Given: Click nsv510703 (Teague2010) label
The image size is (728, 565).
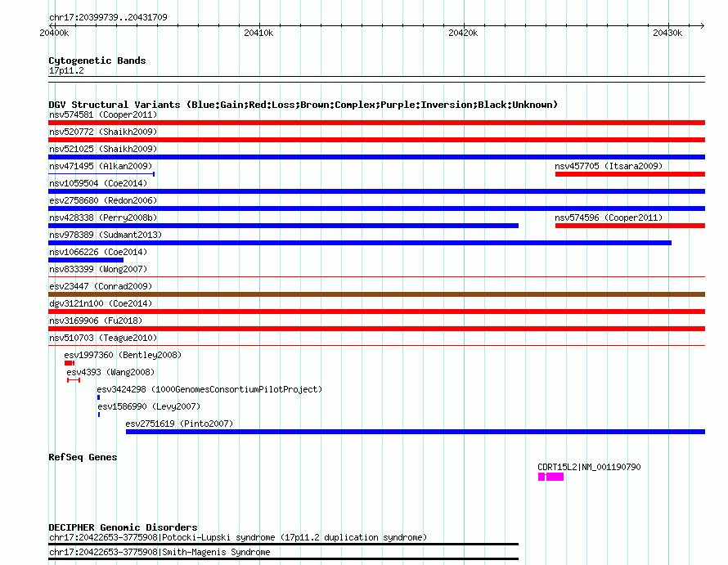Looking at the screenshot, I should pos(103,338).
